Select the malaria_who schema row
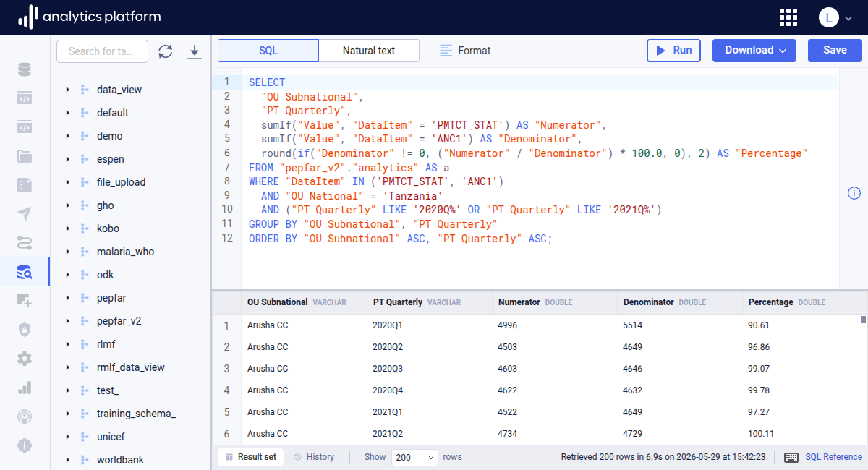868x470 pixels. pos(130,252)
